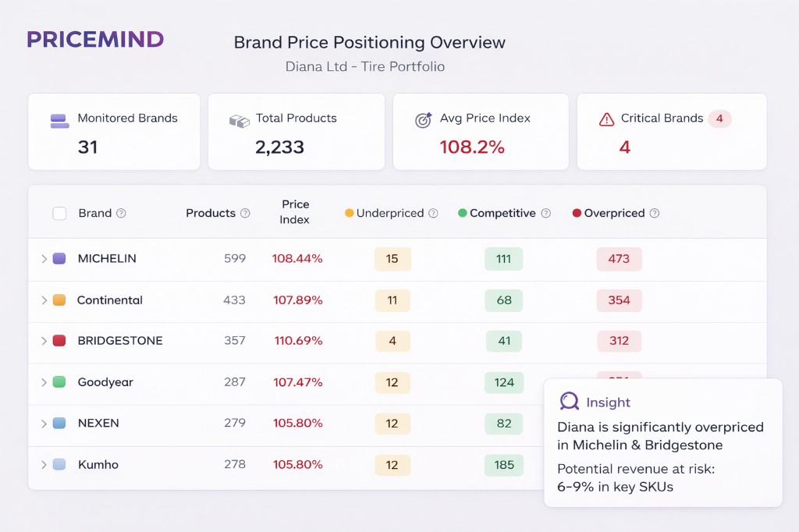Tick the select-all checkbox beside Brand
The height and width of the screenshot is (532, 799).
[x=59, y=214]
